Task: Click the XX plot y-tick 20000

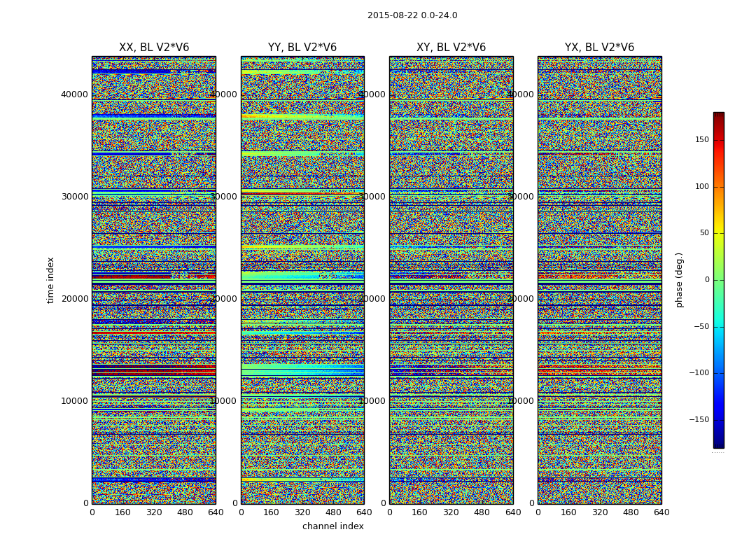Action: pos(74,298)
